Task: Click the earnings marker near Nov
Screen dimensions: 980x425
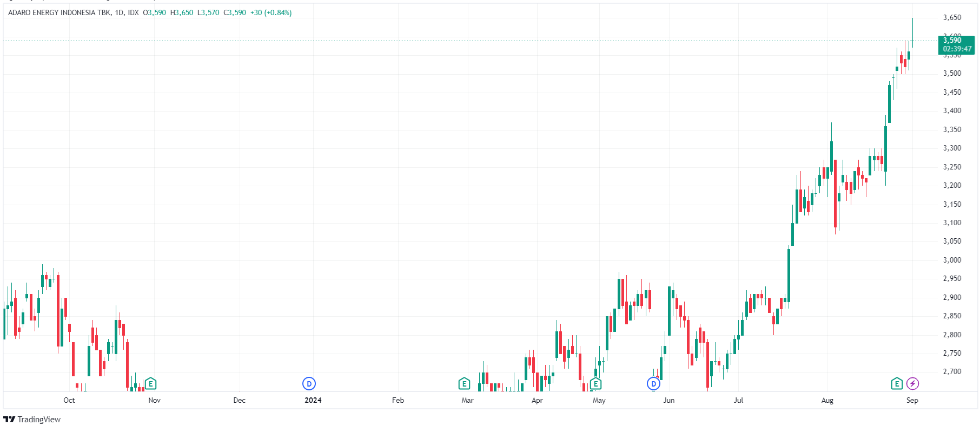Action: pyautogui.click(x=151, y=384)
